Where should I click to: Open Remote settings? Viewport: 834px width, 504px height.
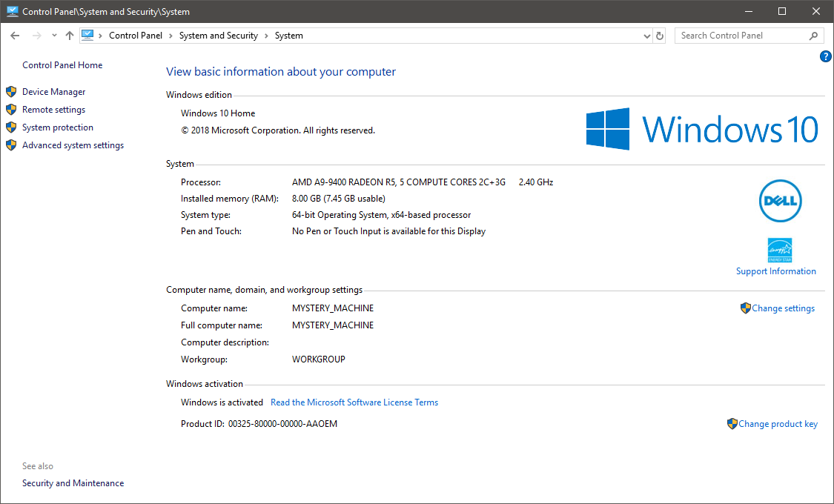pyautogui.click(x=53, y=110)
